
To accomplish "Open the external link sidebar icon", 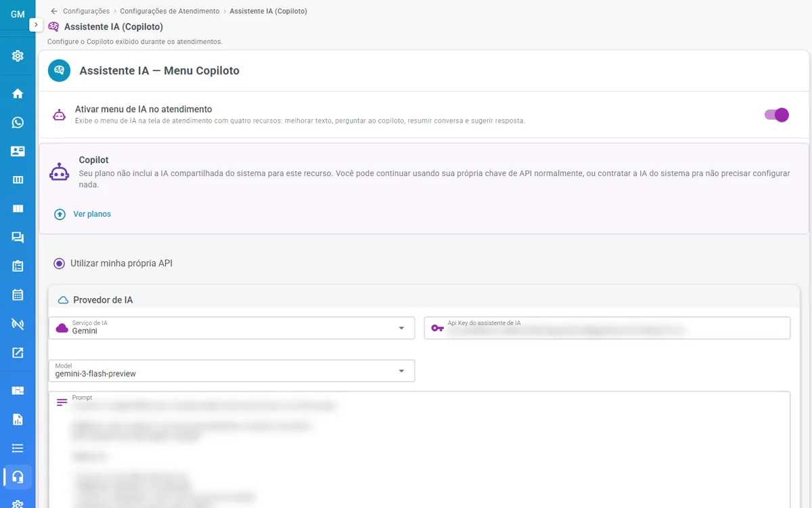I will (x=18, y=352).
